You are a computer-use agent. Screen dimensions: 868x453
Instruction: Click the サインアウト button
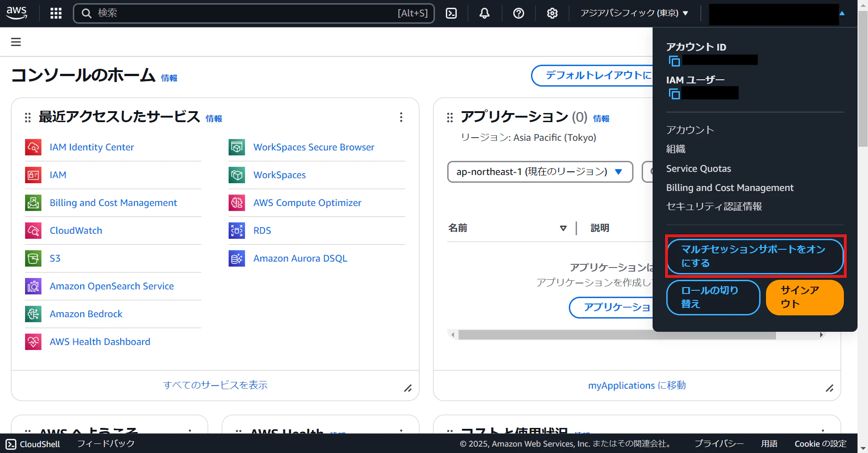[x=805, y=297]
